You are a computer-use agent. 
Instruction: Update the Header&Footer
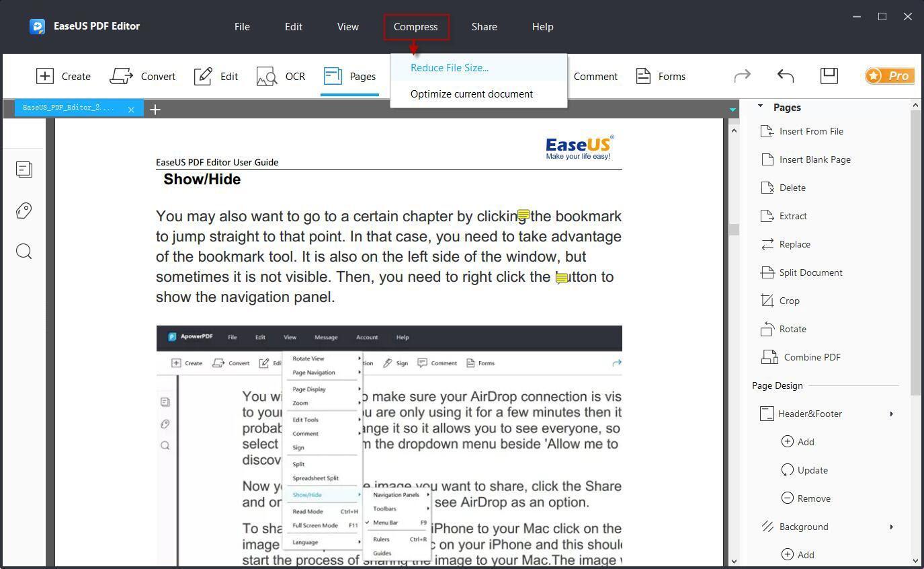coord(805,470)
